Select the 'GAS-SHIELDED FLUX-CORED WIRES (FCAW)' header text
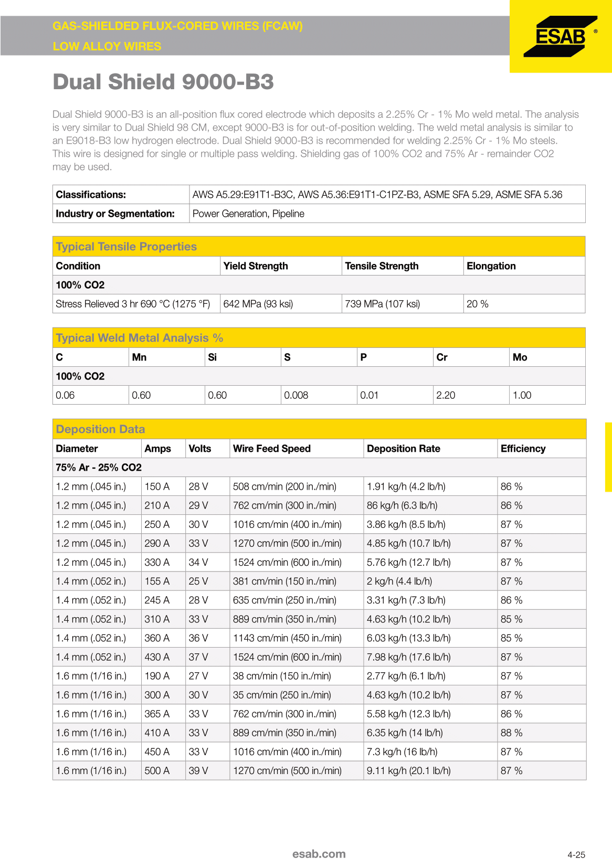 tap(177, 26)
